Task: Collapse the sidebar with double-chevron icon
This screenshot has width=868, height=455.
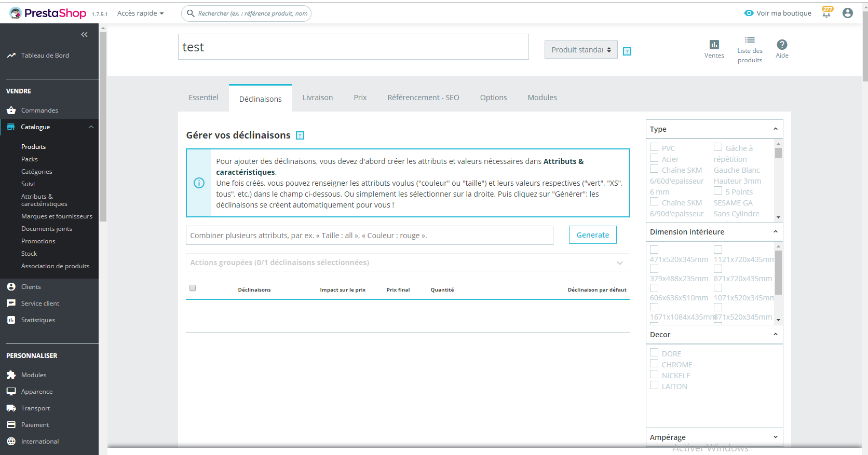Action: (x=84, y=35)
